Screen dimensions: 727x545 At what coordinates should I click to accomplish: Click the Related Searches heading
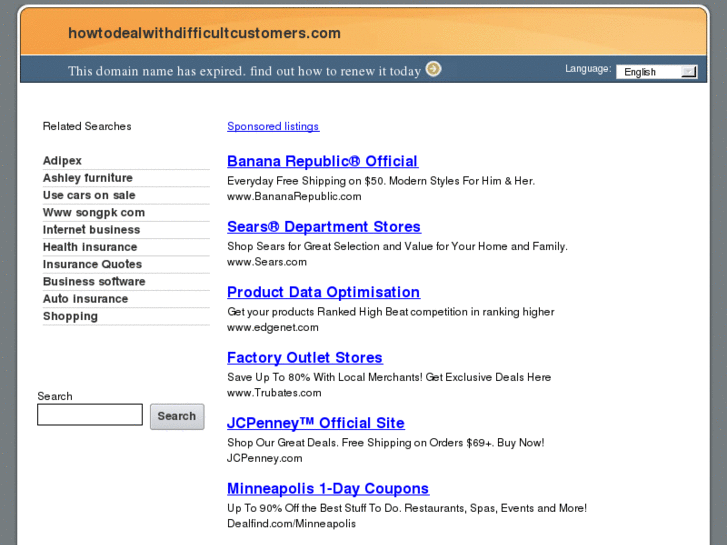pos(87,126)
